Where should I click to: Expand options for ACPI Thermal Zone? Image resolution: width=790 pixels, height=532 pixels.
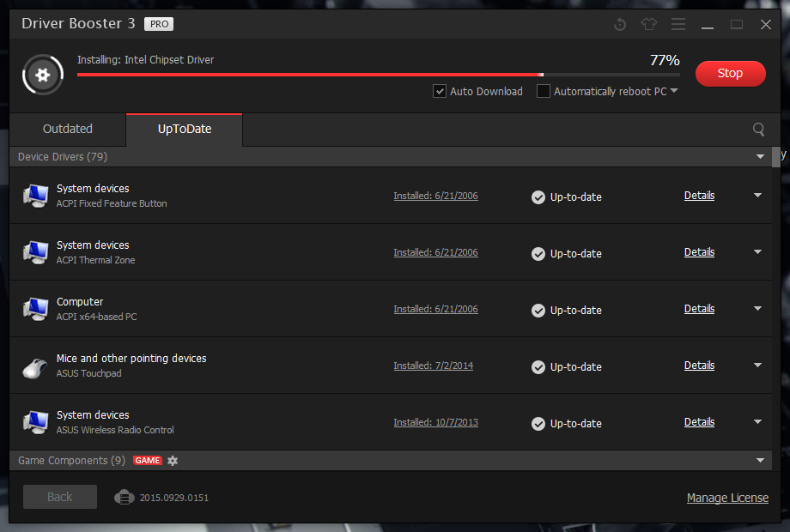point(757,251)
